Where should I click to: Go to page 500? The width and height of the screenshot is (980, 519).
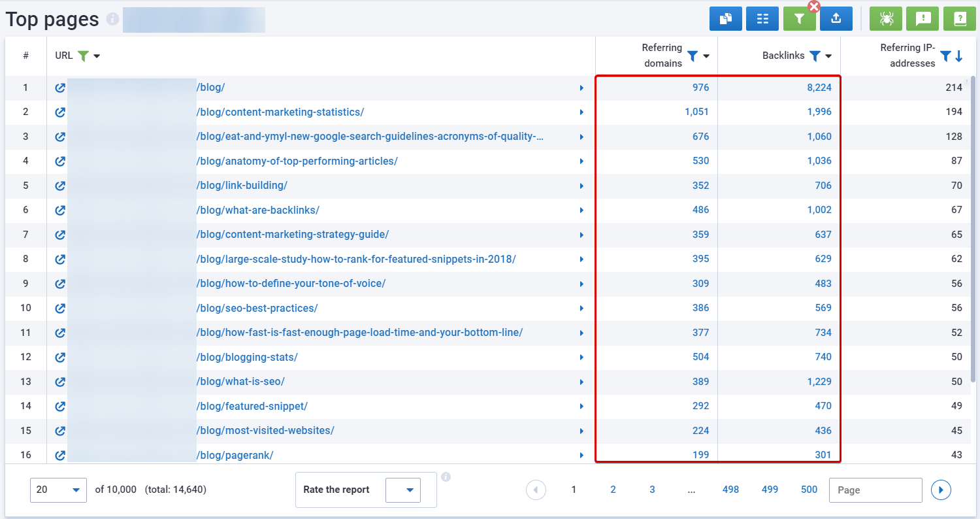809,490
